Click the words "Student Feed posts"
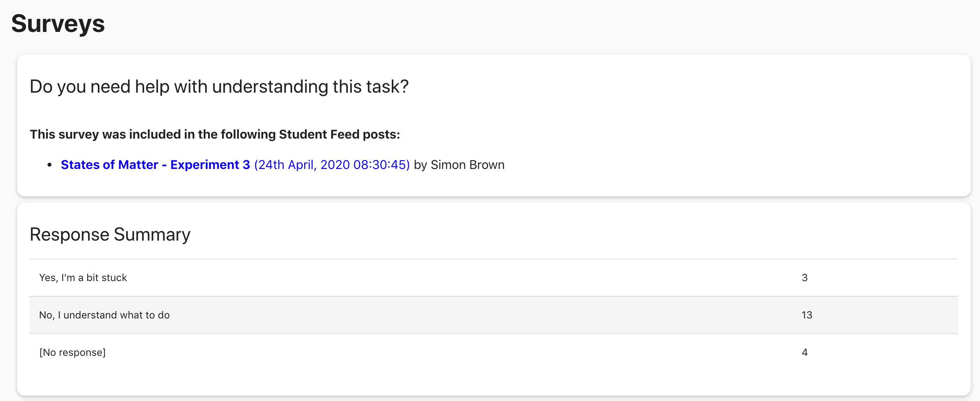The image size is (980, 401). (339, 134)
